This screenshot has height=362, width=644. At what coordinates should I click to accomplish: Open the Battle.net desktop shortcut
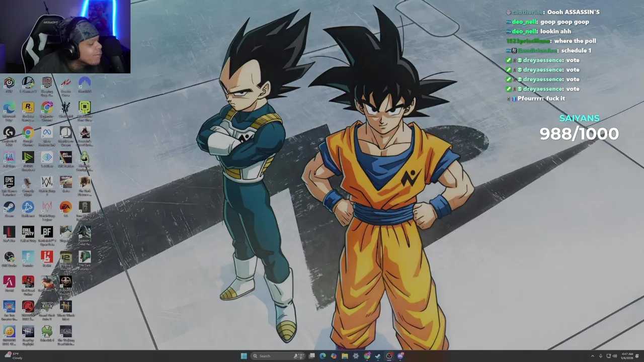tap(28, 209)
